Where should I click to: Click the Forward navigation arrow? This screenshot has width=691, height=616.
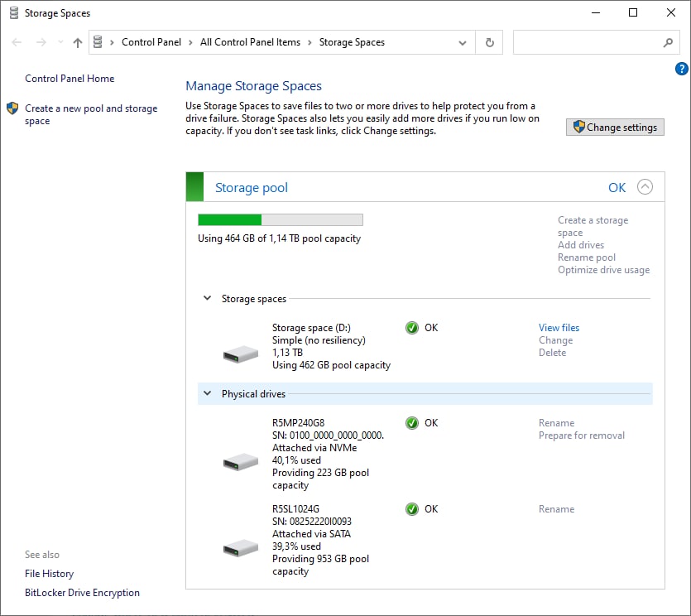(41, 42)
